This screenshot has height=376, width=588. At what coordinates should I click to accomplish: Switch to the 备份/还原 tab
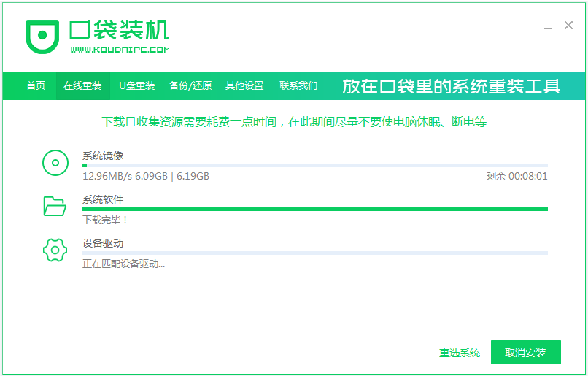[190, 85]
